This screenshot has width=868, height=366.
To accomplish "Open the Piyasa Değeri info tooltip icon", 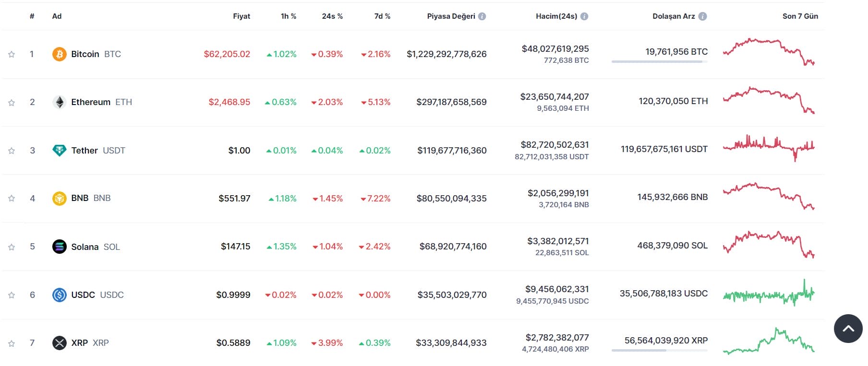I will 482,16.
